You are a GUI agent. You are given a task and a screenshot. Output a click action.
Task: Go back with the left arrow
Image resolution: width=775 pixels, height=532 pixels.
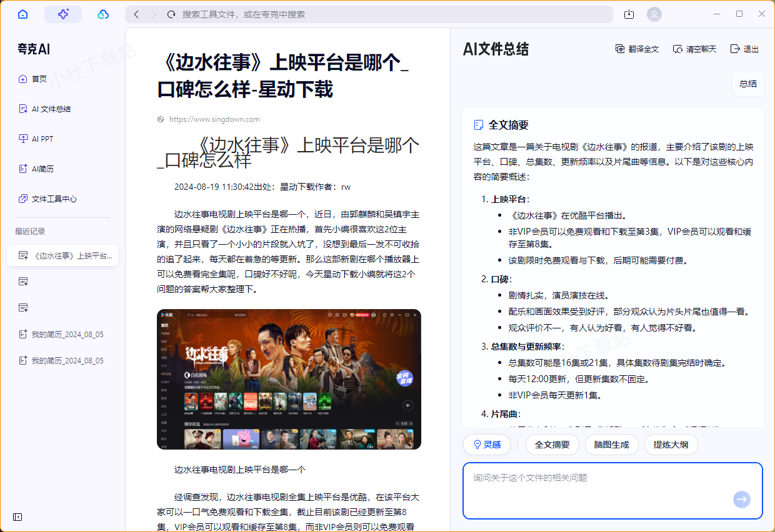(137, 14)
